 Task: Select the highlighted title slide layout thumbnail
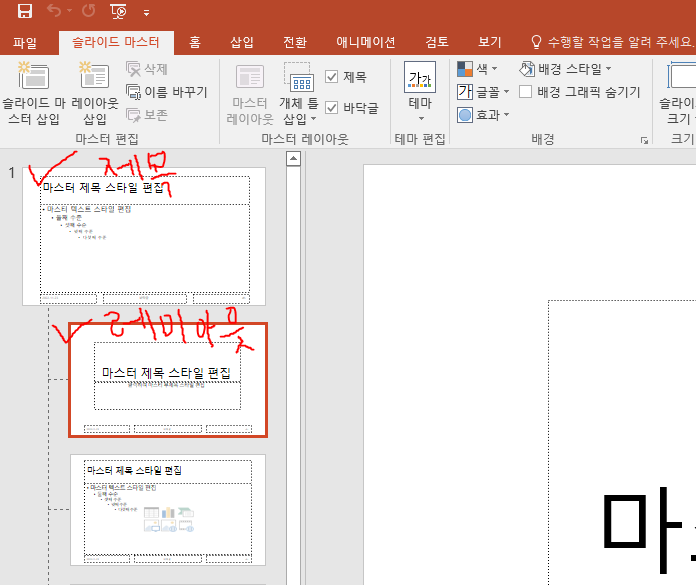pos(168,380)
